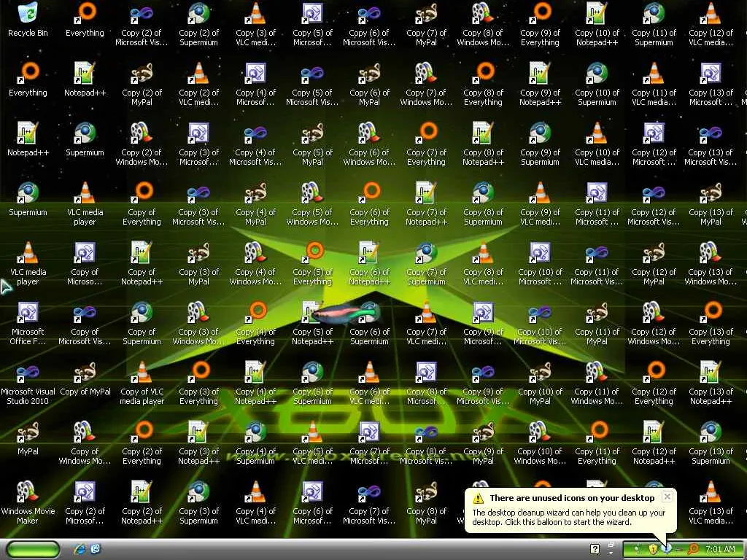This screenshot has height=560, width=747.
Task: Select Copy (5) of Everything icon
Action: coord(312,263)
